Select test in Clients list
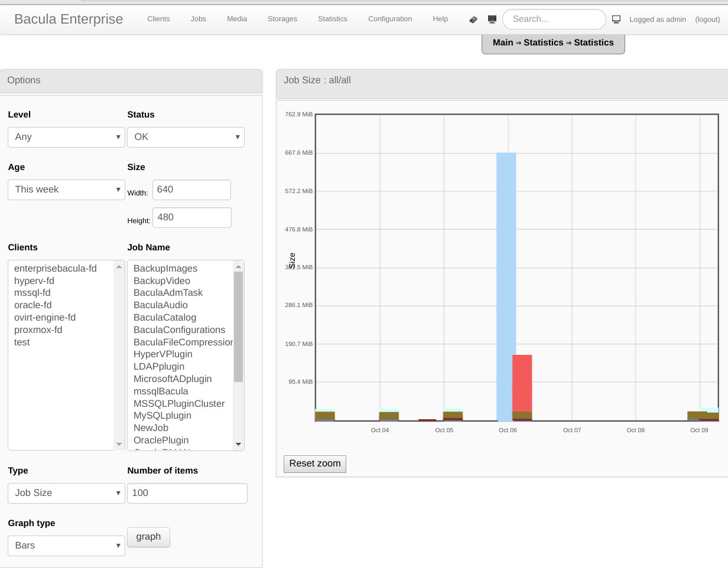Screen dimensions: 728x568 61,342
